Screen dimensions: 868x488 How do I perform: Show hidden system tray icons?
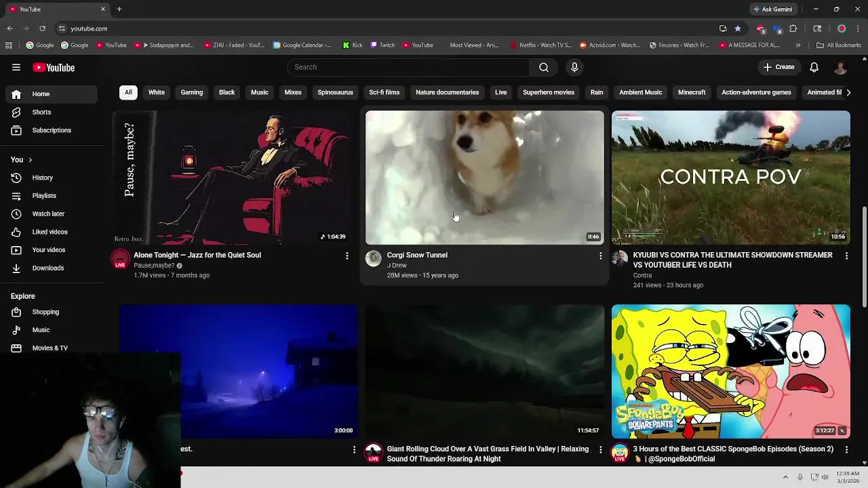coord(785,477)
